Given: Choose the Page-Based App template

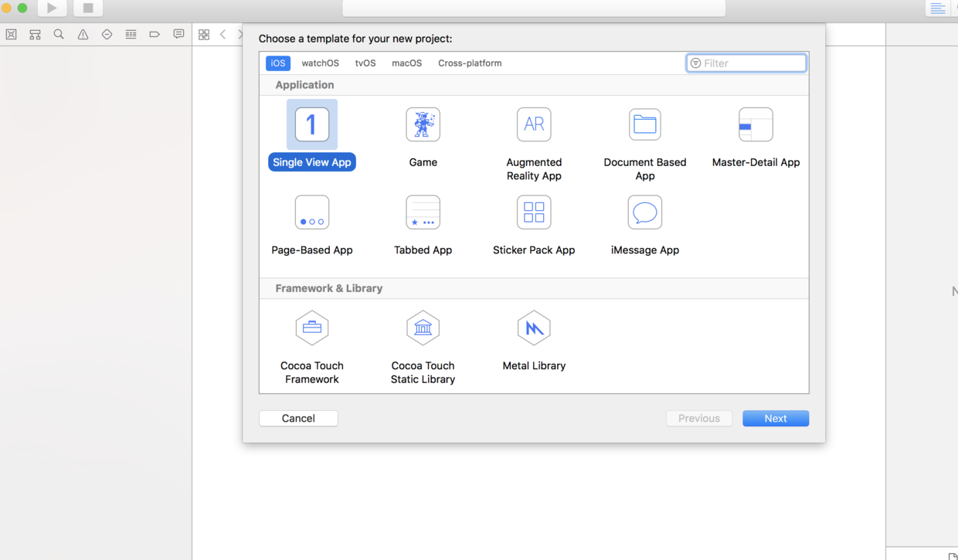Looking at the screenshot, I should [312, 212].
